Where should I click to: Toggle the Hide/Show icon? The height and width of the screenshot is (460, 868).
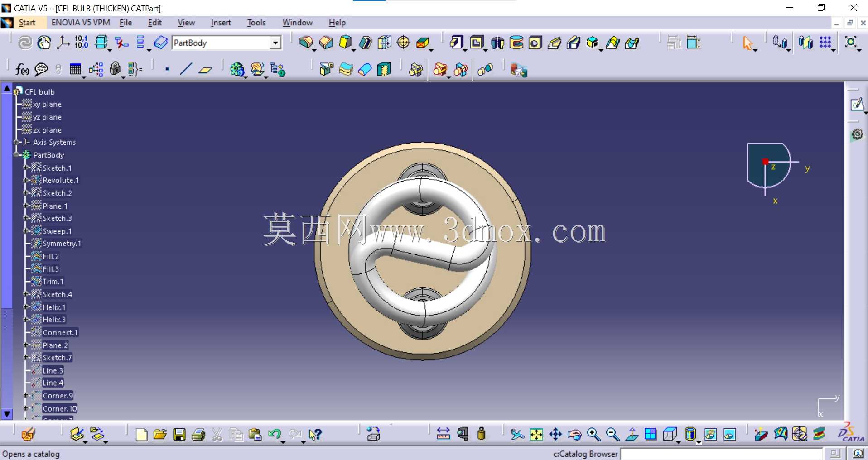pyautogui.click(x=711, y=434)
